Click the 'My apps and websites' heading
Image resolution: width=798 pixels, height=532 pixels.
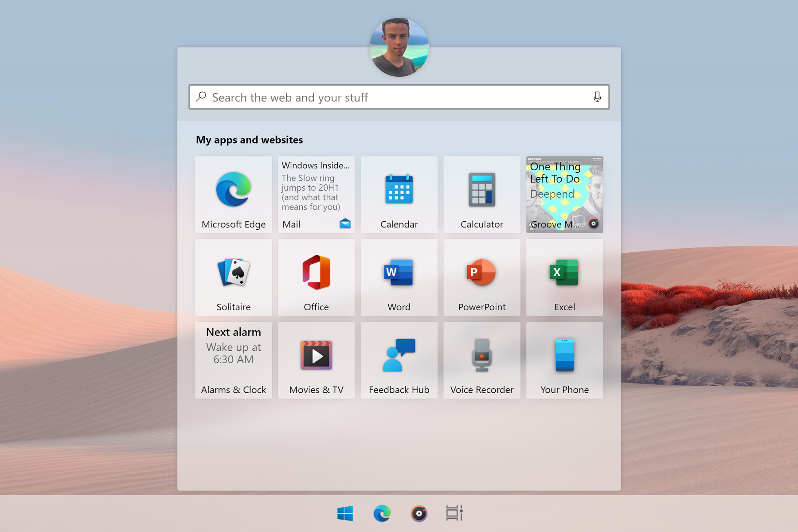tap(249, 140)
